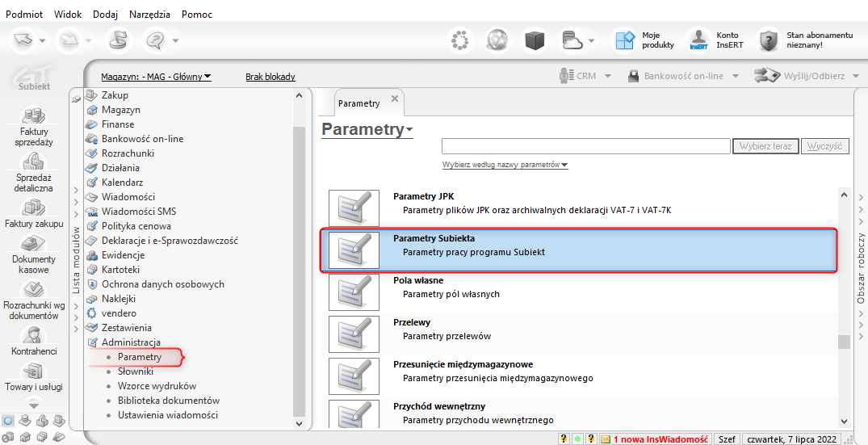Open Zakup module in list

115,95
